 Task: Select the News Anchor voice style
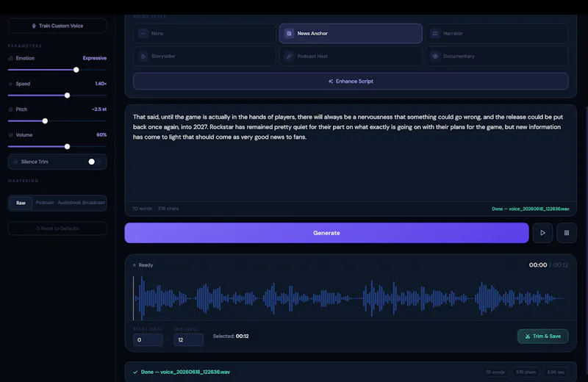(351, 33)
